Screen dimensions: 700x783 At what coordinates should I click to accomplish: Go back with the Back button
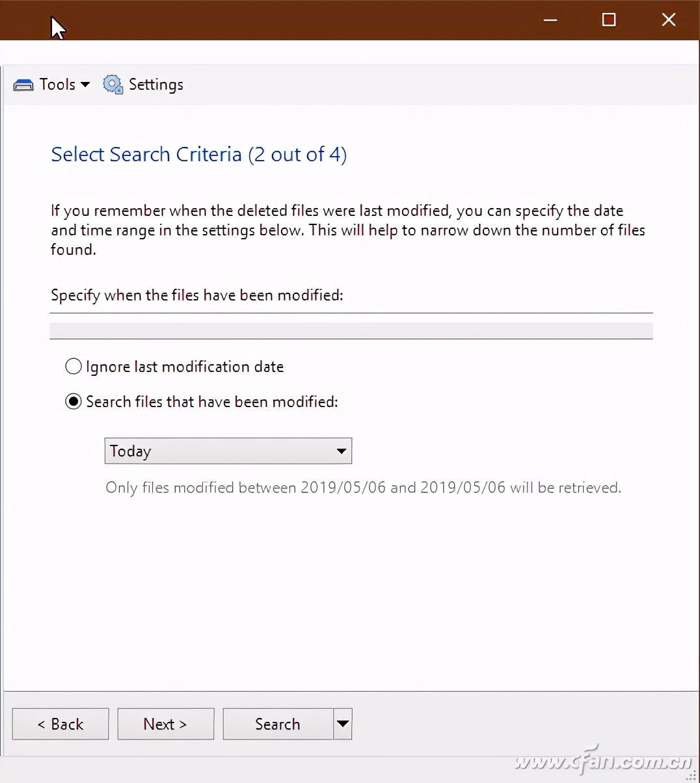[x=61, y=724]
